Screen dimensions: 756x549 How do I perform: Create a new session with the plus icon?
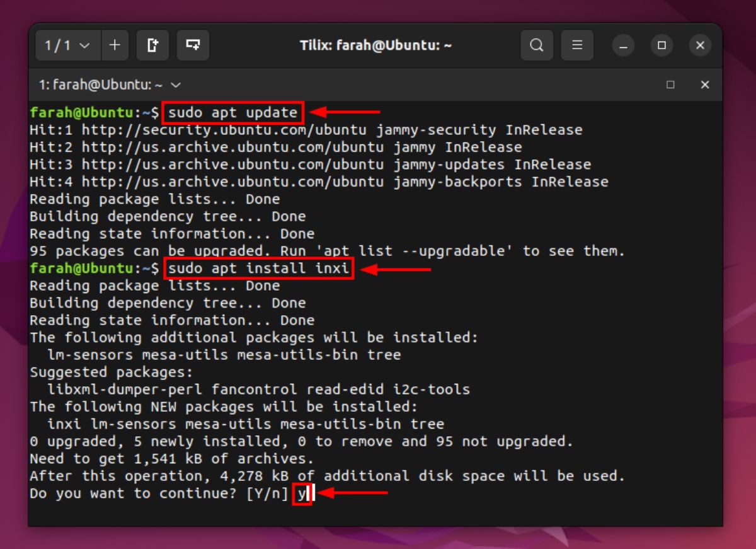[x=114, y=45]
